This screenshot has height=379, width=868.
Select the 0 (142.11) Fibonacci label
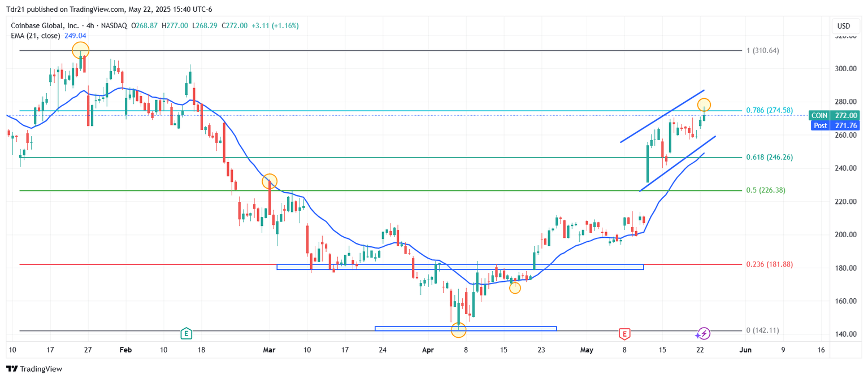pos(763,330)
